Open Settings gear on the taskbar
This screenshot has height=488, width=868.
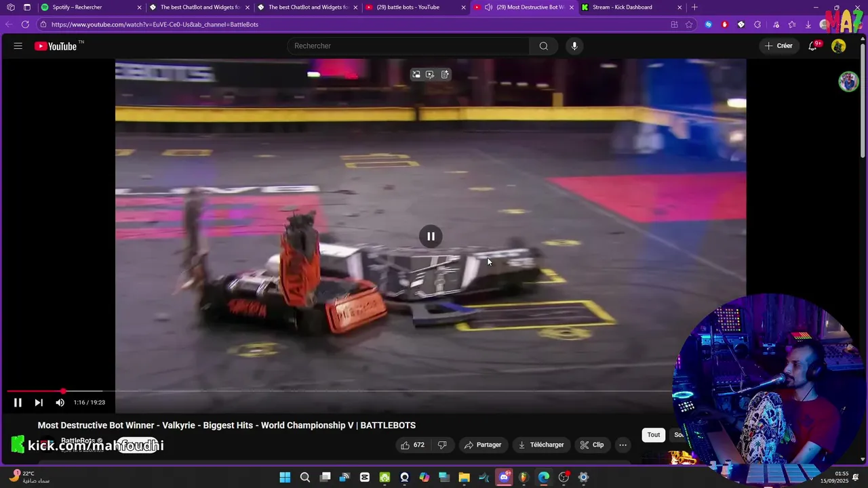(x=584, y=477)
